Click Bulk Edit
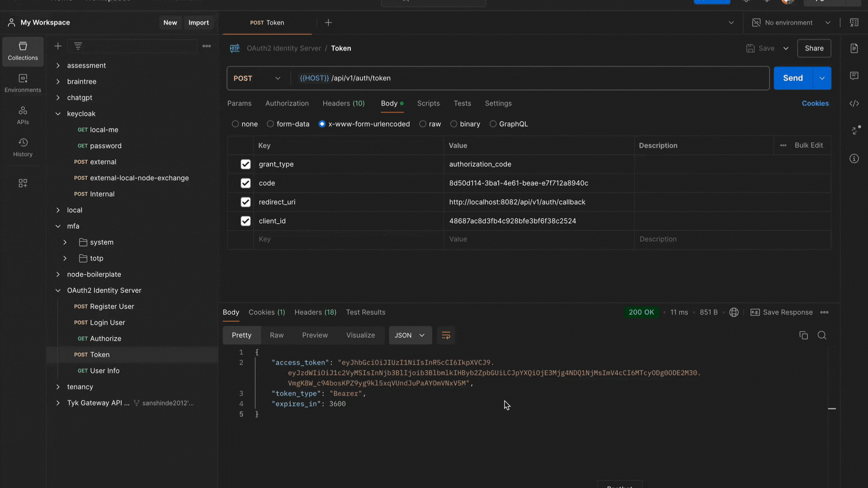This screenshot has width=868, height=488. coord(809,145)
